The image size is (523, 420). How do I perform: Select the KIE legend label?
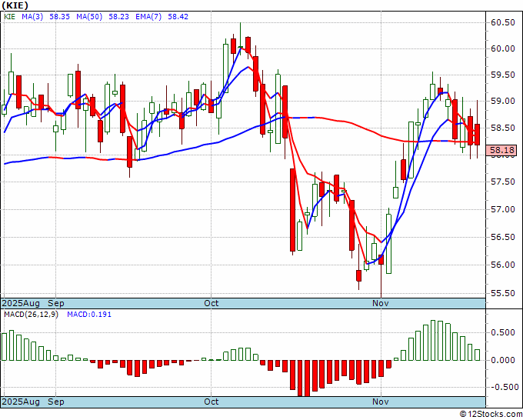click(10, 17)
